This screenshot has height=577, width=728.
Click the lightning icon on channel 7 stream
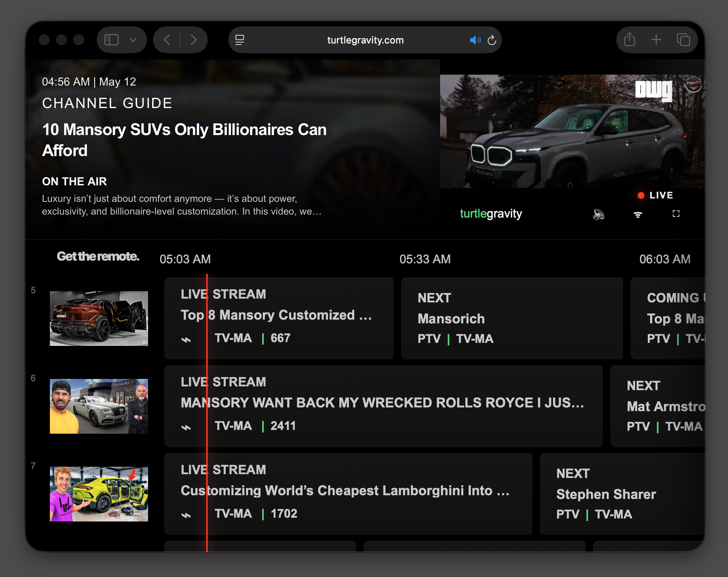[186, 515]
